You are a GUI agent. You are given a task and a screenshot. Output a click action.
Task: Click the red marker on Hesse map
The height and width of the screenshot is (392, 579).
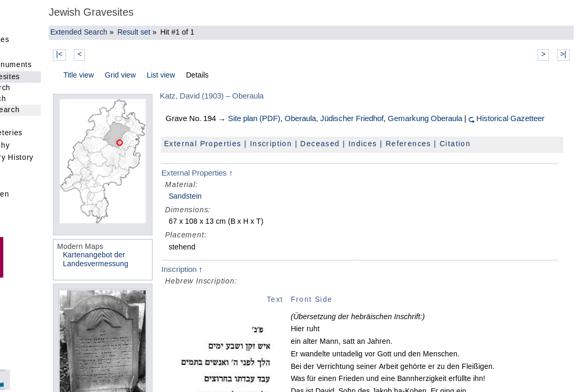[119, 143]
